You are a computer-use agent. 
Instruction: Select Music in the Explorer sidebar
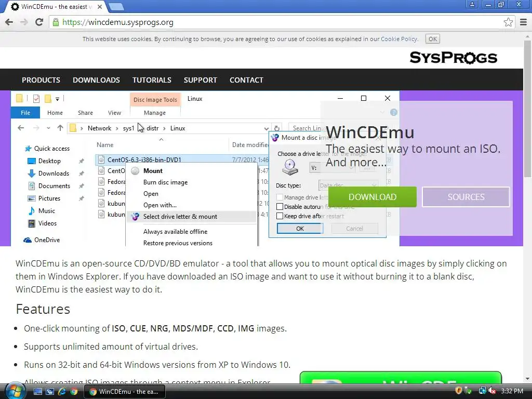pos(42,211)
